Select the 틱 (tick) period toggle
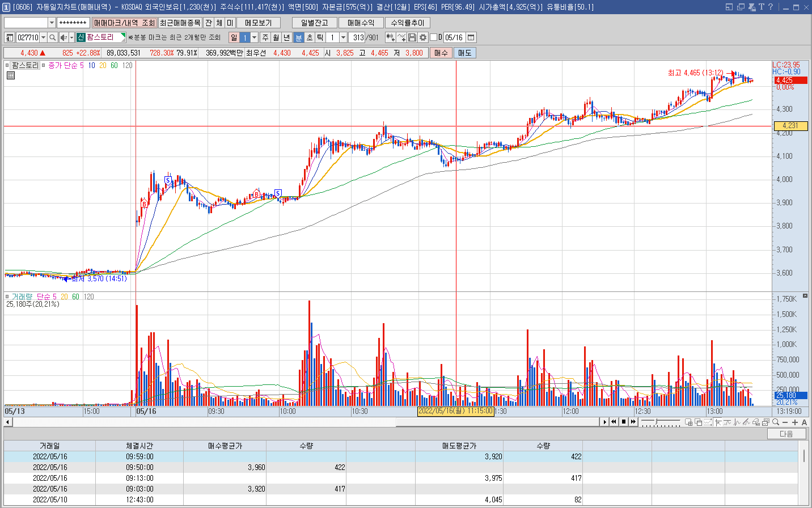The width and height of the screenshot is (812, 508). pyautogui.click(x=320, y=37)
